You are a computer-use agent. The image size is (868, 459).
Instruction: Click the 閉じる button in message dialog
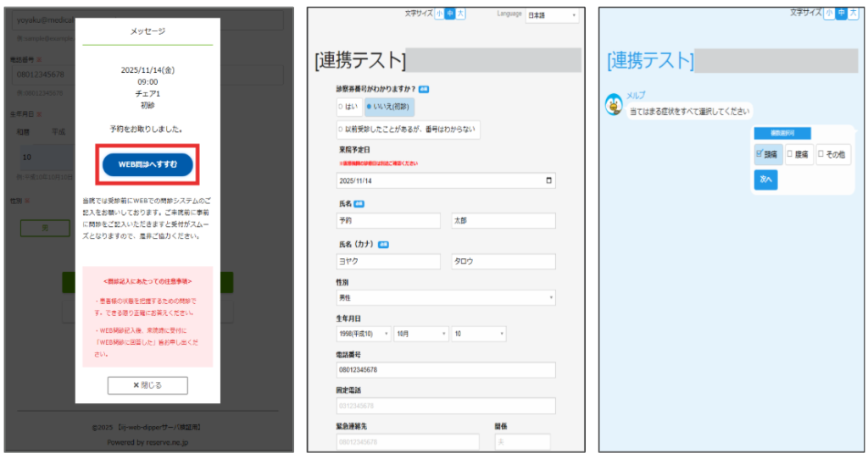tap(147, 385)
